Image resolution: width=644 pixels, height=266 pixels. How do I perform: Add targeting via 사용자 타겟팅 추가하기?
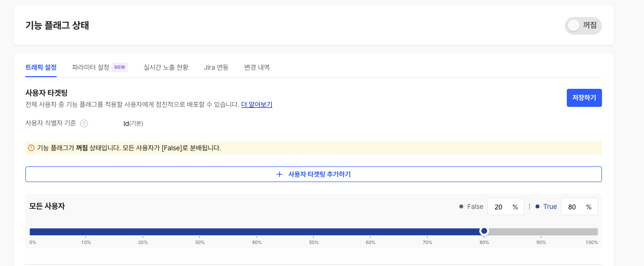[314, 174]
